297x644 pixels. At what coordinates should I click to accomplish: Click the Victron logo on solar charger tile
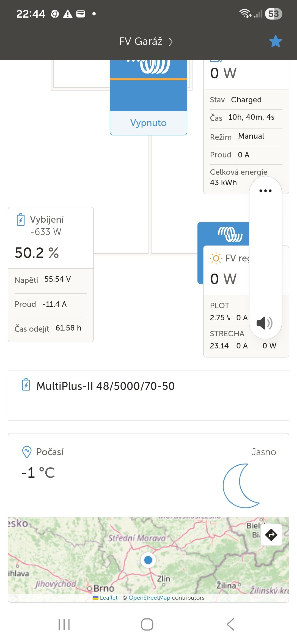230,234
